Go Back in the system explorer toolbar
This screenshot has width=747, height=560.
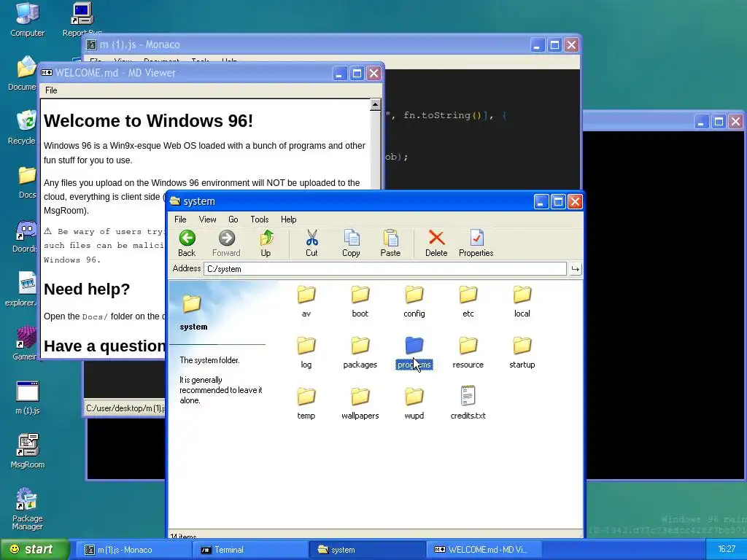(x=187, y=244)
